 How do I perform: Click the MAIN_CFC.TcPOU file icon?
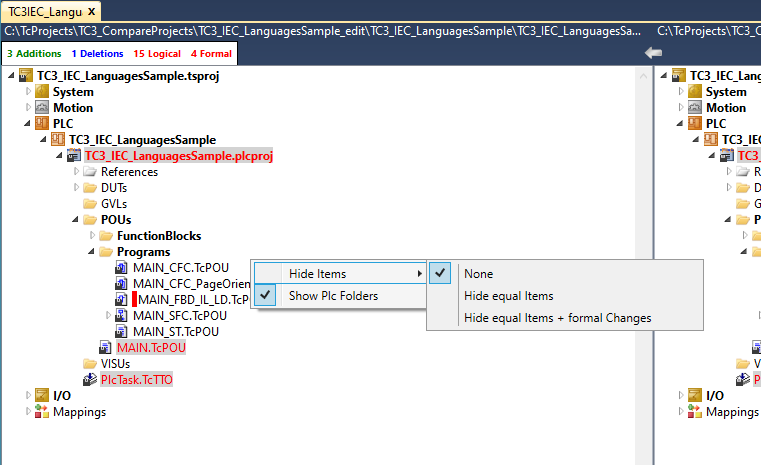pyautogui.click(x=121, y=267)
